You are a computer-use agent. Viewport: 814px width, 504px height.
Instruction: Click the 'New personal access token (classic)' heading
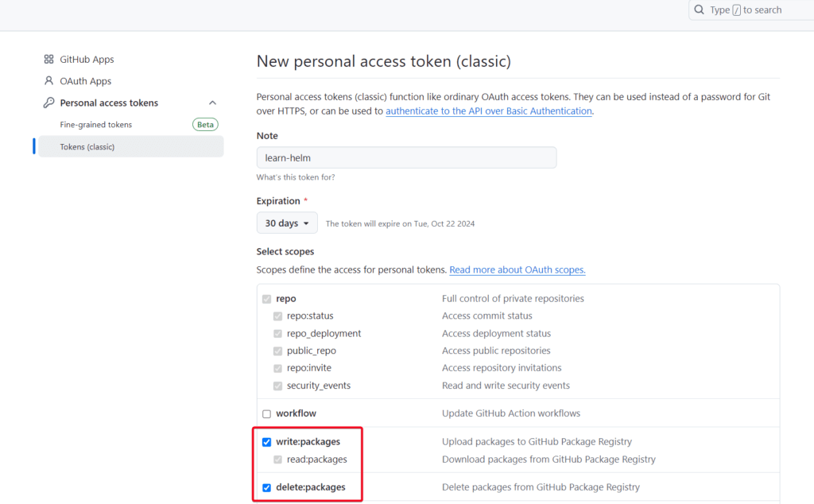click(x=384, y=61)
